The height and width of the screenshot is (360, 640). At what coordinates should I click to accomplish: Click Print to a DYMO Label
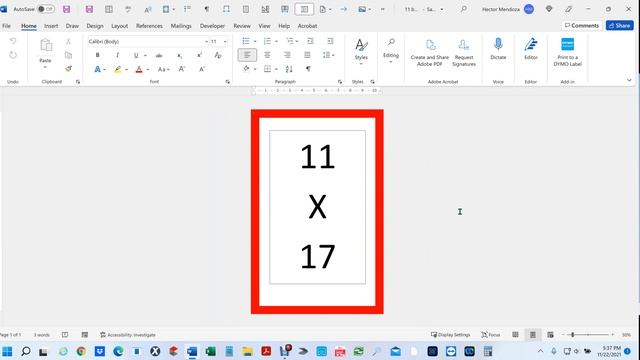[567, 52]
